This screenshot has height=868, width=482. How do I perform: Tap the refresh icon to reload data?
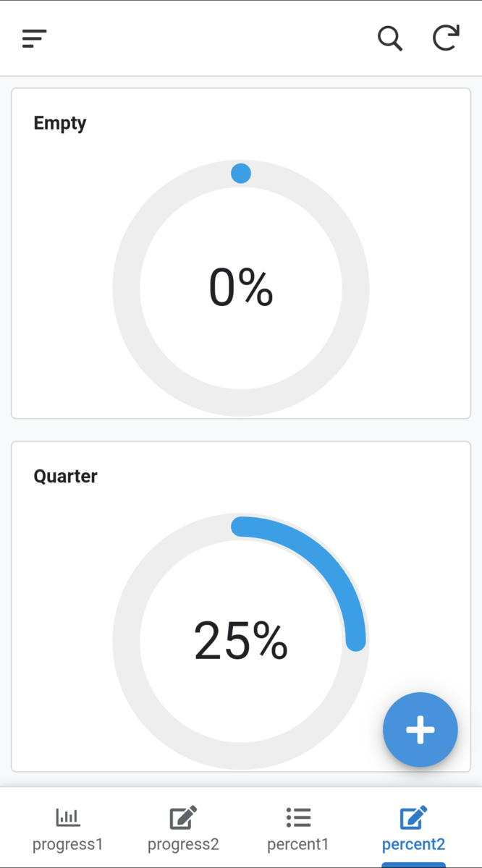[446, 38]
